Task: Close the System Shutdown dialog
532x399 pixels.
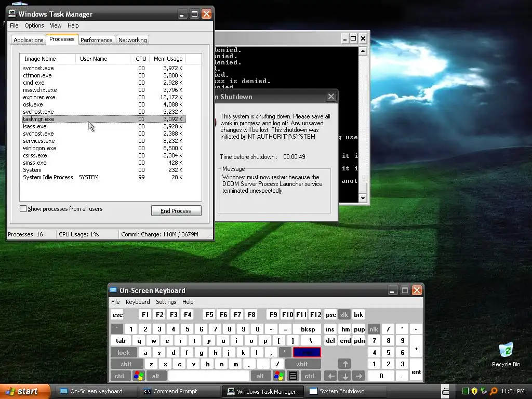Action: coord(331,97)
